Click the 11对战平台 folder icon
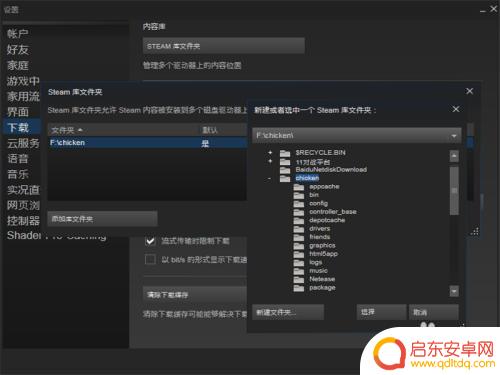500x375 pixels. click(x=285, y=162)
